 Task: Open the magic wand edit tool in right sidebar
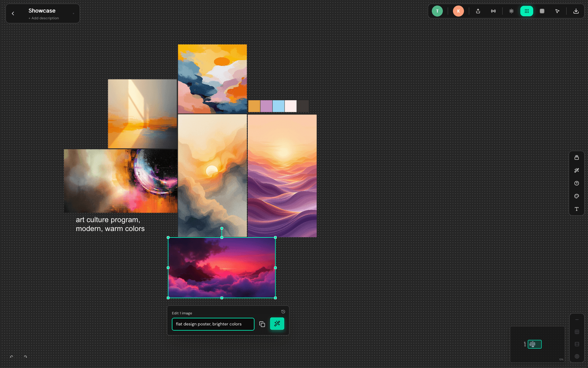click(577, 170)
